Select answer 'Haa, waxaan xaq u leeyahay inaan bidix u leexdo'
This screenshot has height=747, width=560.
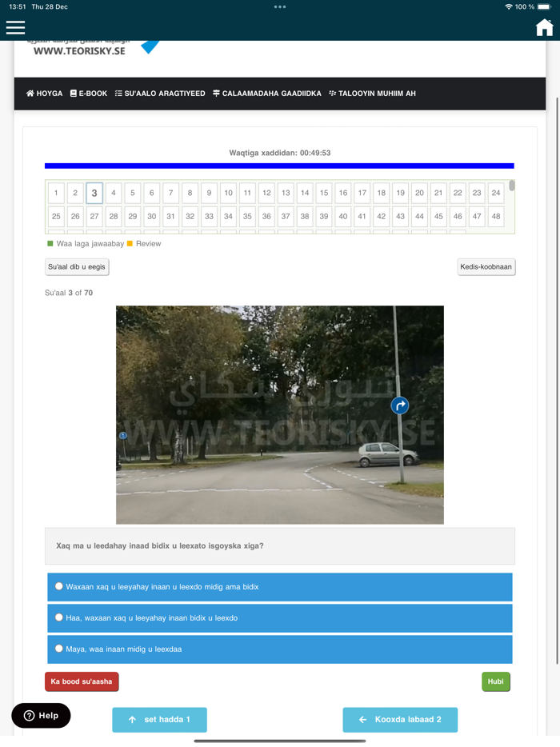coord(280,618)
